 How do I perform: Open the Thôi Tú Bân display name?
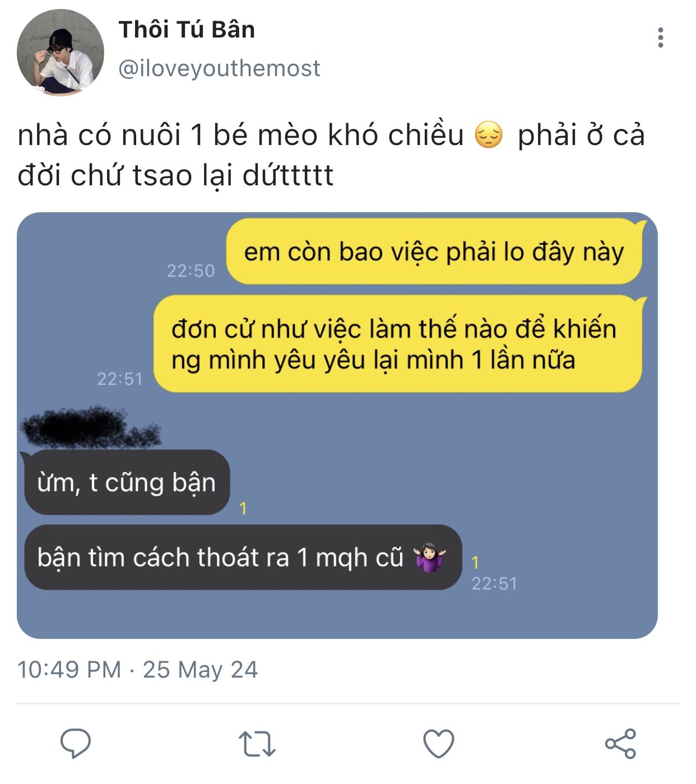click(187, 30)
